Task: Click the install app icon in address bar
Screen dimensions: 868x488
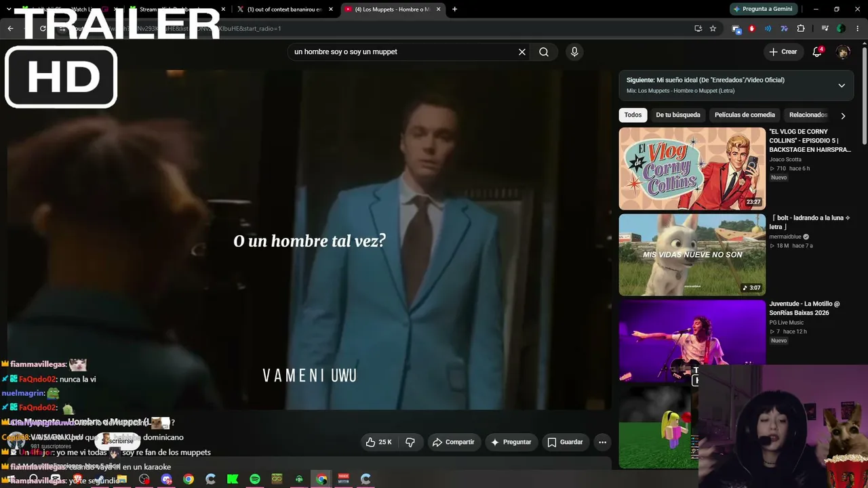Action: point(698,28)
